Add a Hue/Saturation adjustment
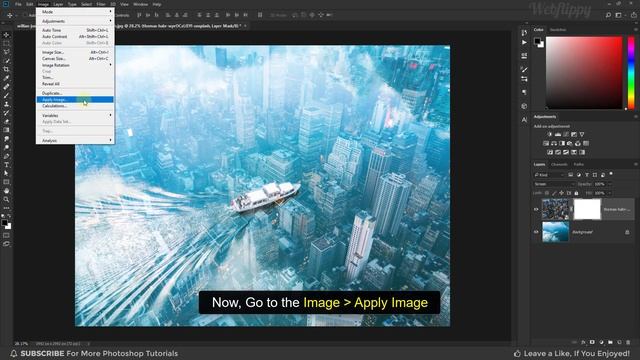The width and height of the screenshot is (640, 360). [546, 143]
